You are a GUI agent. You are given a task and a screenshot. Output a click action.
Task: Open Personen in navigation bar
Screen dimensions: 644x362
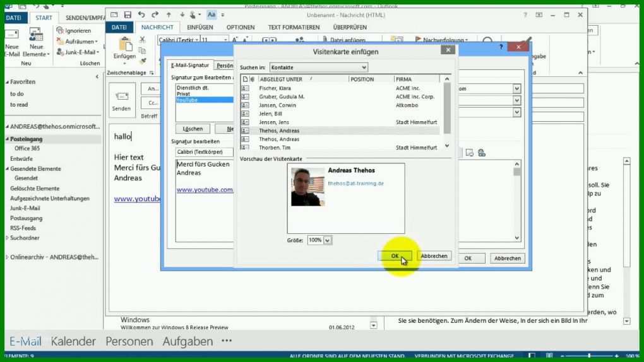129,341
